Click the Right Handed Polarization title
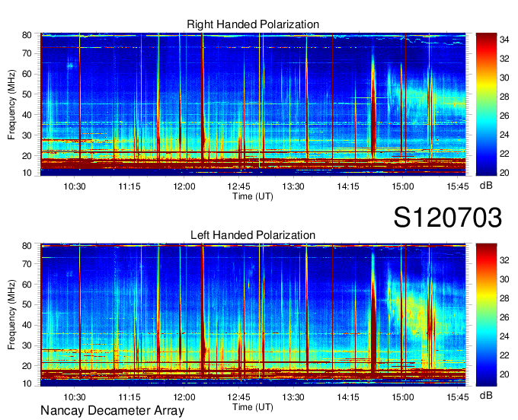Screen dimensions: 518x420 [253, 24]
